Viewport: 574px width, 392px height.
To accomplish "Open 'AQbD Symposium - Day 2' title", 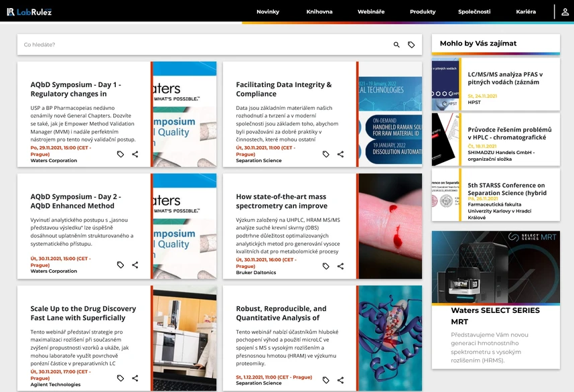I will click(76, 201).
